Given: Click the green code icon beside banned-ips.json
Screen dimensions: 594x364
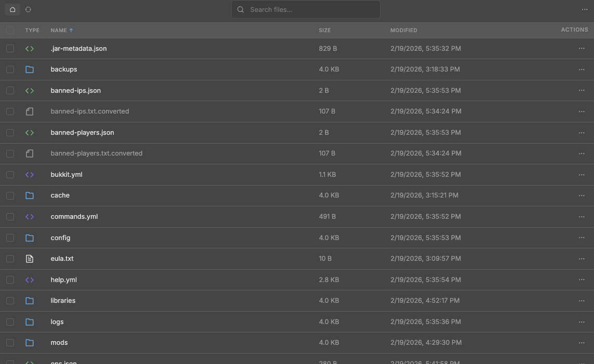Looking at the screenshot, I should (30, 90).
